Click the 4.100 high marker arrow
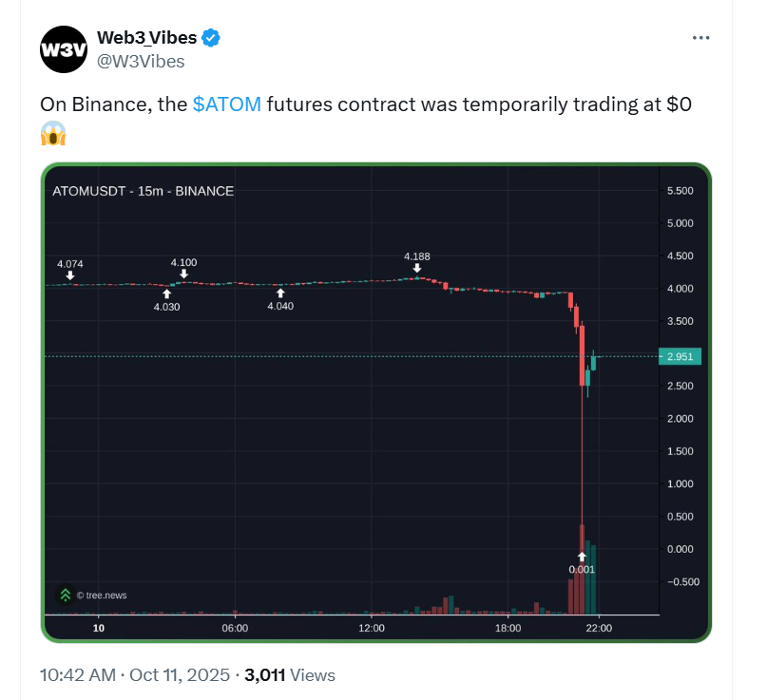The width and height of the screenshot is (767, 700). pos(183,274)
